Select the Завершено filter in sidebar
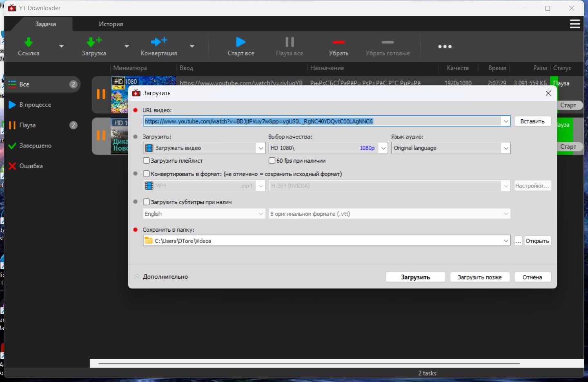This screenshot has height=382, width=588. coord(36,145)
